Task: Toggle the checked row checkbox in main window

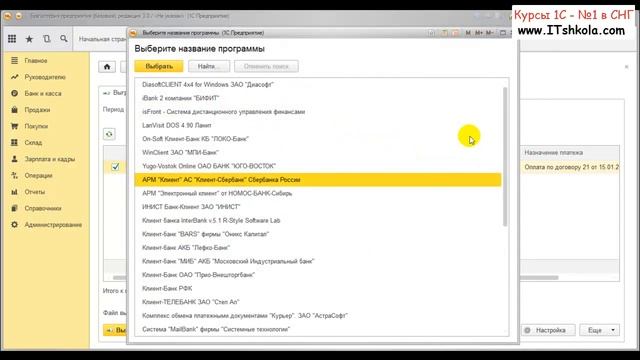Action: [116, 167]
